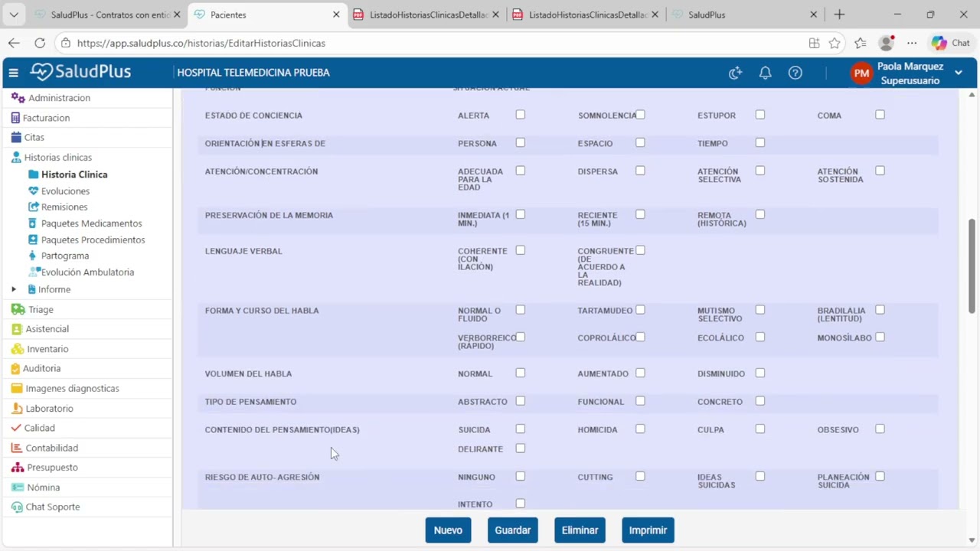Open the Partograma figure icon
Screen dimensions: 980x551
(x=32, y=256)
